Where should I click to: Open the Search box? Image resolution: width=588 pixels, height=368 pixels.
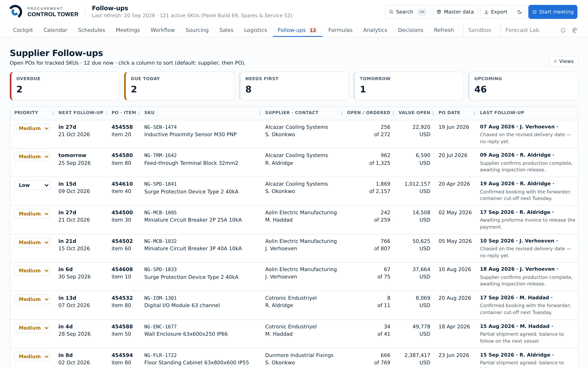pyautogui.click(x=408, y=12)
